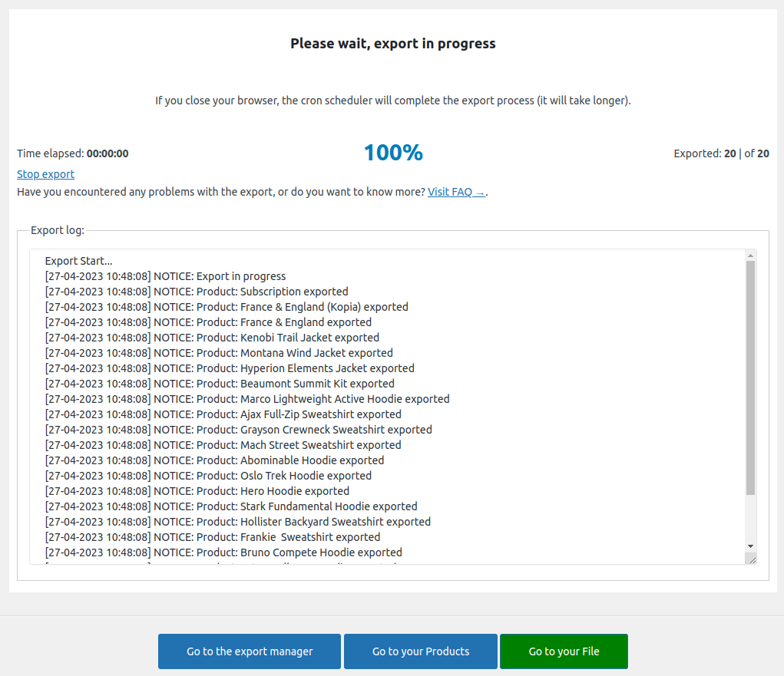784x676 pixels.
Task: Click the export log scrollbar thumb
Action: click(750, 378)
